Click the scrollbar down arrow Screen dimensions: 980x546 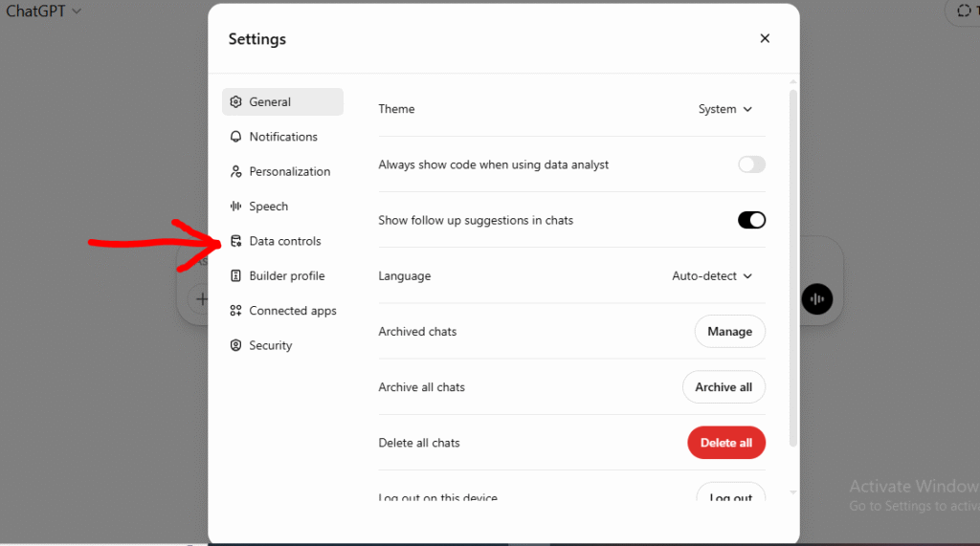click(x=793, y=492)
